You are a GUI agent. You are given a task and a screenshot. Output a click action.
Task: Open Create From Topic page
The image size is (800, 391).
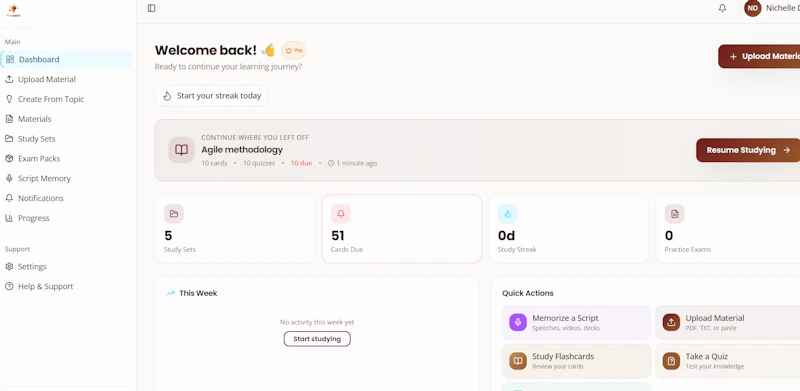pos(66,99)
